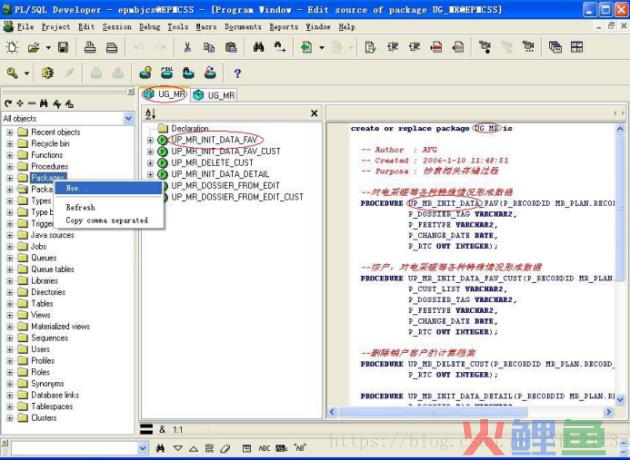
Task: Click the Execute gear icon
Action: (x=48, y=73)
